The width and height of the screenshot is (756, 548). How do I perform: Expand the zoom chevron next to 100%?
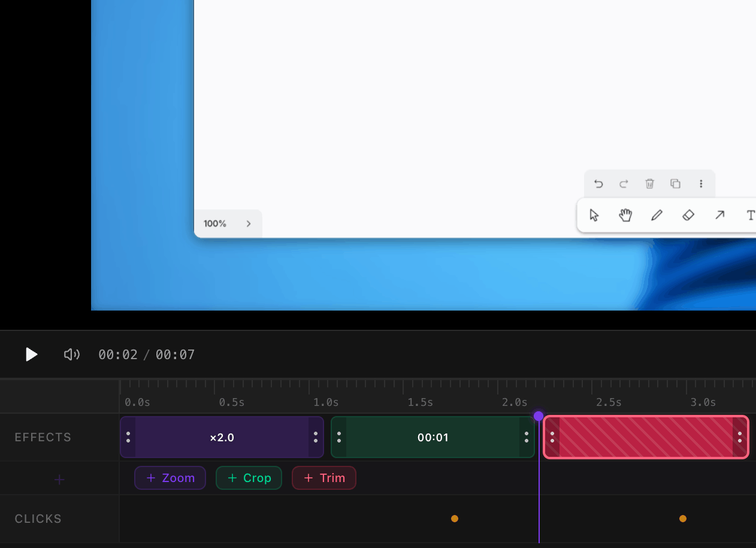(249, 223)
